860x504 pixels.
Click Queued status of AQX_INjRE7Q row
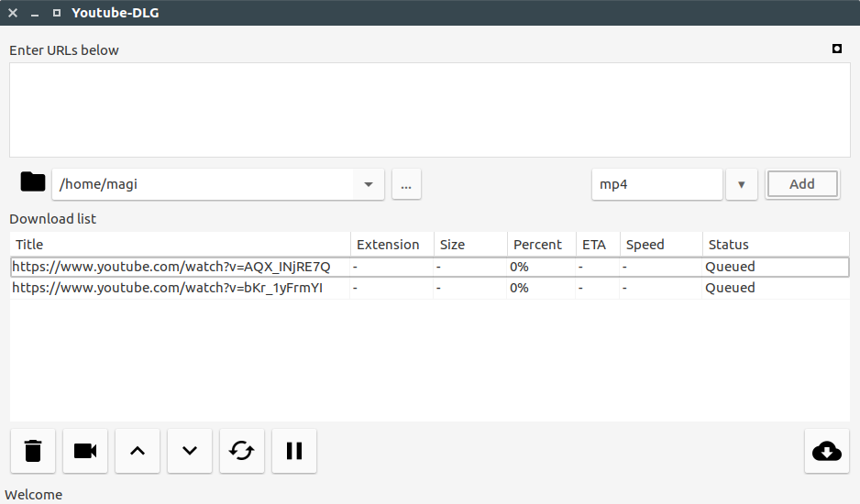(x=730, y=267)
